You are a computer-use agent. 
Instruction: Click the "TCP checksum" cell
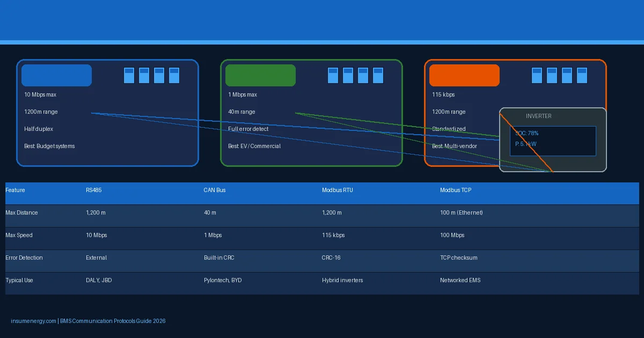coord(459,258)
